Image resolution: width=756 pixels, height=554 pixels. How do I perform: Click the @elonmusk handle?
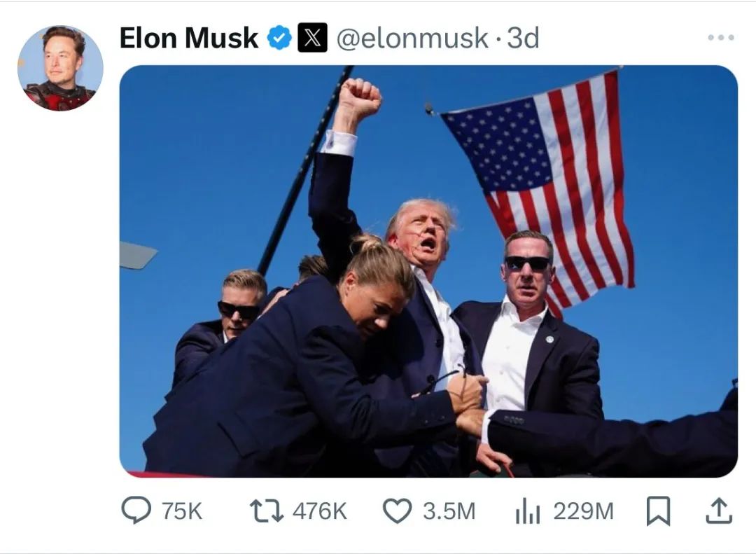point(412,38)
